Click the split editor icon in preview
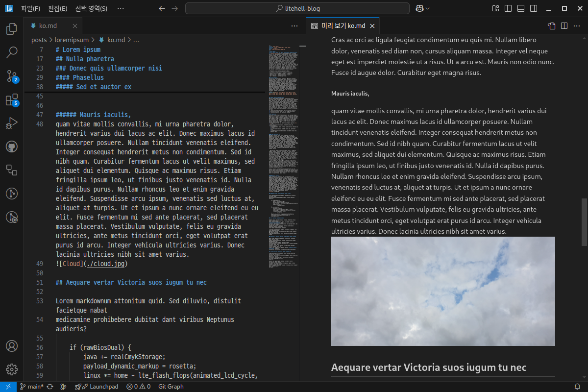Viewport: 588px width, 392px height. tap(564, 26)
